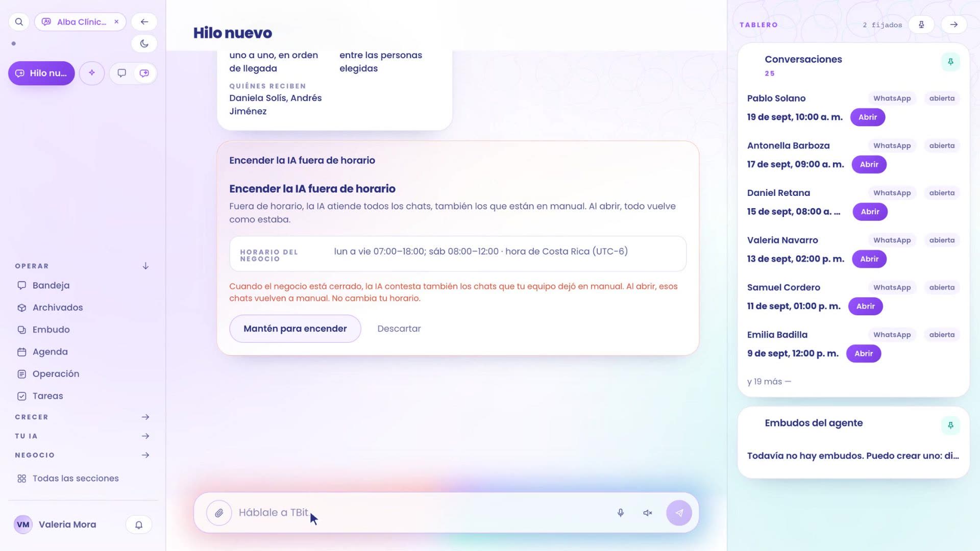Switch to plain chat bubble view
The height and width of the screenshot is (551, 980).
click(121, 73)
